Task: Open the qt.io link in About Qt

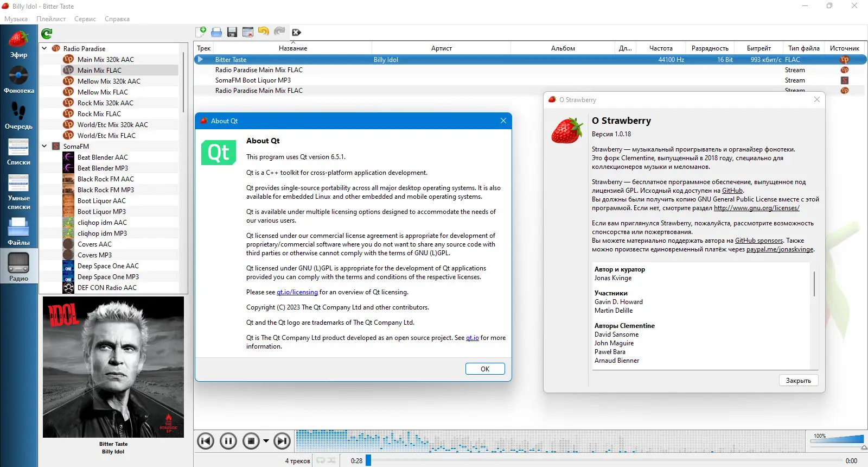Action: click(473, 338)
